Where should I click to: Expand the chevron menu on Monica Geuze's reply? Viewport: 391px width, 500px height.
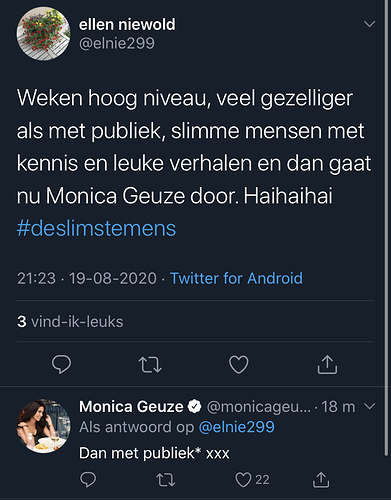click(370, 406)
